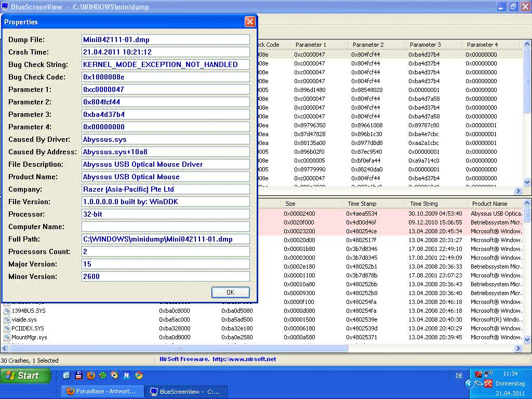
Task: Click the Bug Check String field
Action: 166,64
